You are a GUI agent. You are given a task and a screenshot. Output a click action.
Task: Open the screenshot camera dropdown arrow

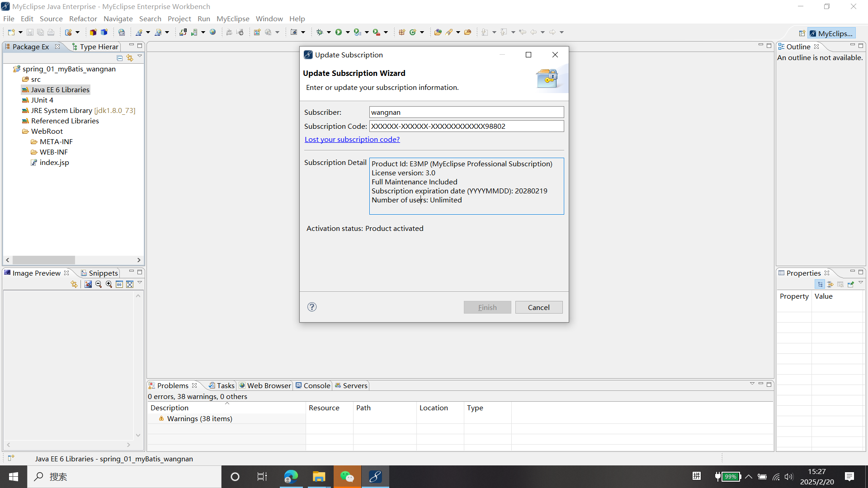click(303, 32)
